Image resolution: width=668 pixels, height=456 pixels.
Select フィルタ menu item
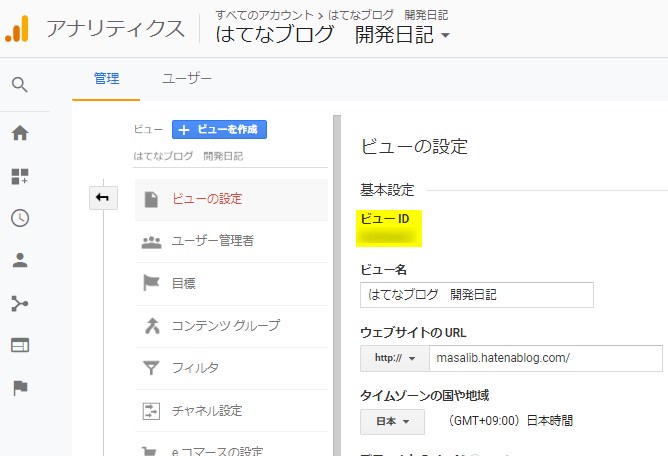pyautogui.click(x=231, y=368)
